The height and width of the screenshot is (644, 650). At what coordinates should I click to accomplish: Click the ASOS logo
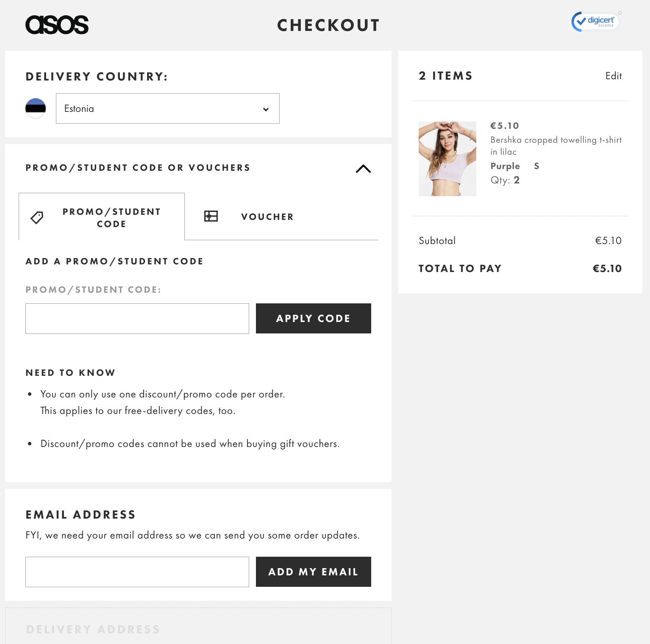coord(57,25)
